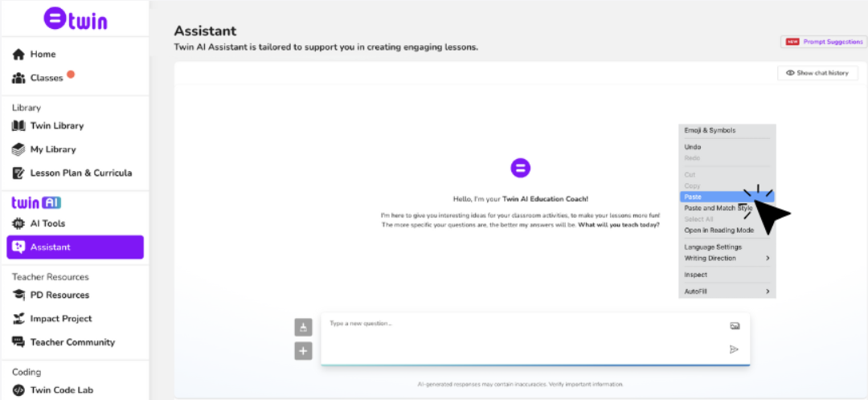The width and height of the screenshot is (868, 400).
Task: Click the Show chat history button
Action: (817, 73)
